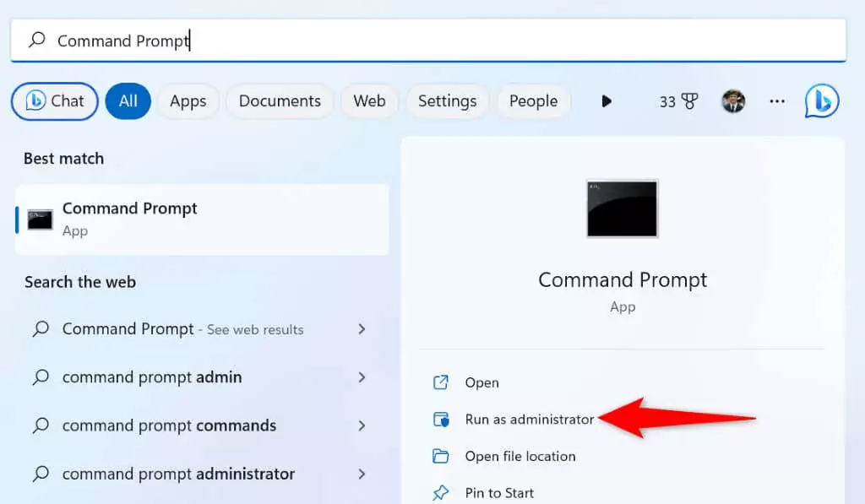Select the Settings search filter
Image resolution: width=865 pixels, height=504 pixels.
click(447, 100)
